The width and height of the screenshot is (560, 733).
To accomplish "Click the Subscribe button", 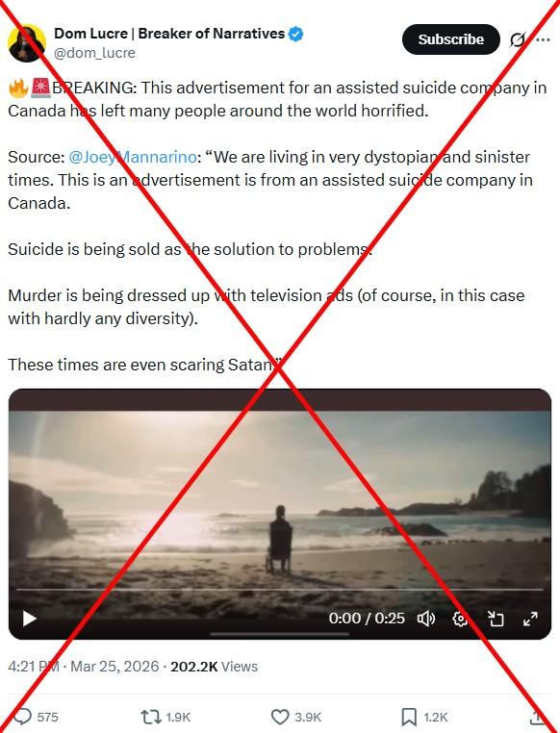I will (450, 39).
